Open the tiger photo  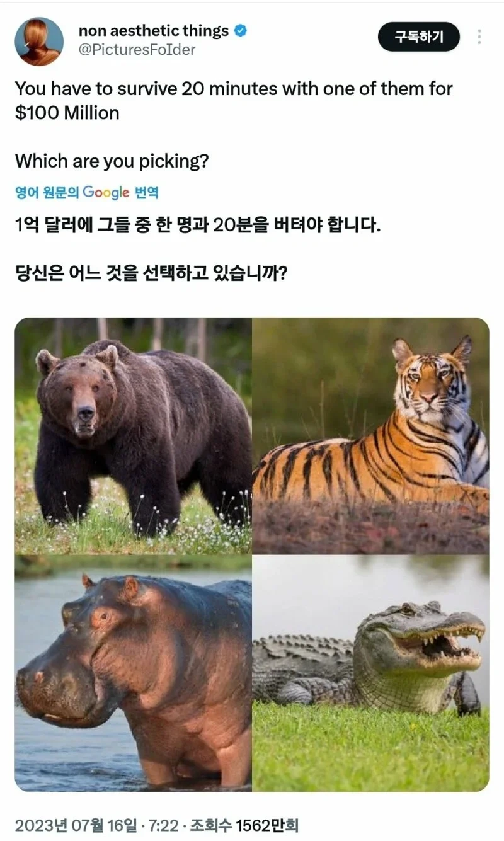tap(371, 435)
